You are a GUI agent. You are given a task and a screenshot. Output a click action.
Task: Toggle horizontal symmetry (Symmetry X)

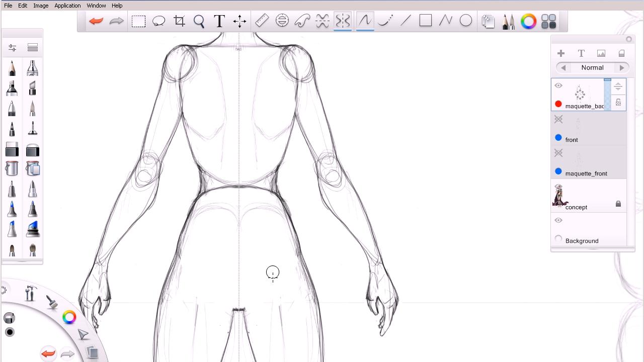[x=323, y=21]
